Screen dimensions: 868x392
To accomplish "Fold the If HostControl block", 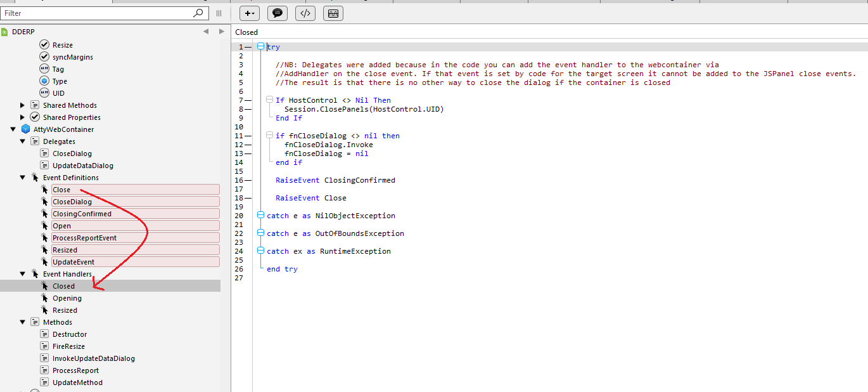I will [269, 100].
